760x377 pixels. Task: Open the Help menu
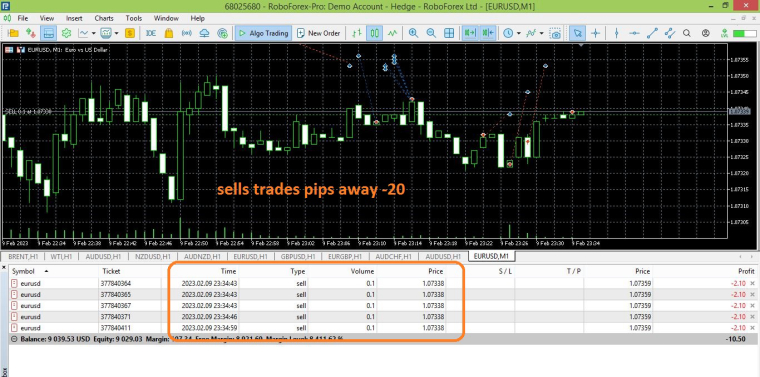pos(197,18)
